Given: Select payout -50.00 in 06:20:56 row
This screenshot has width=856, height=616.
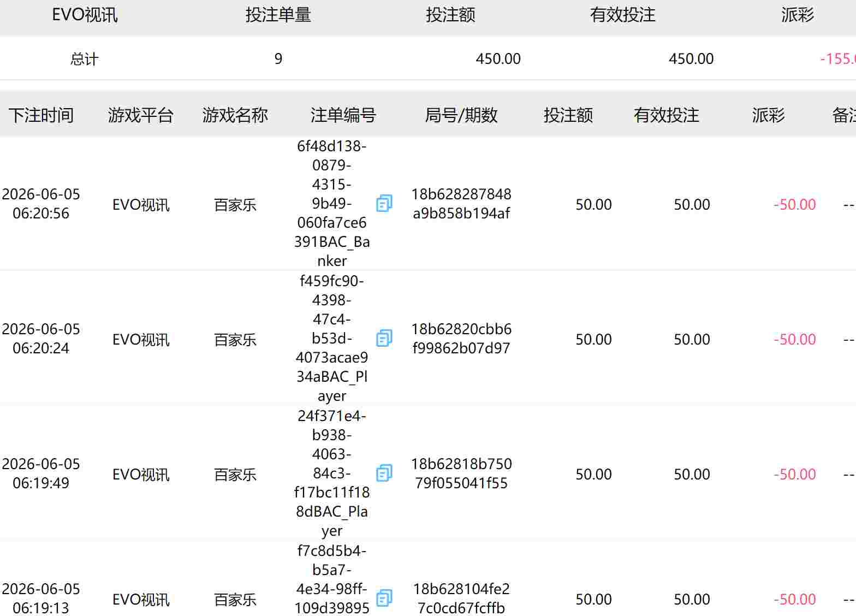Looking at the screenshot, I should 795,205.
